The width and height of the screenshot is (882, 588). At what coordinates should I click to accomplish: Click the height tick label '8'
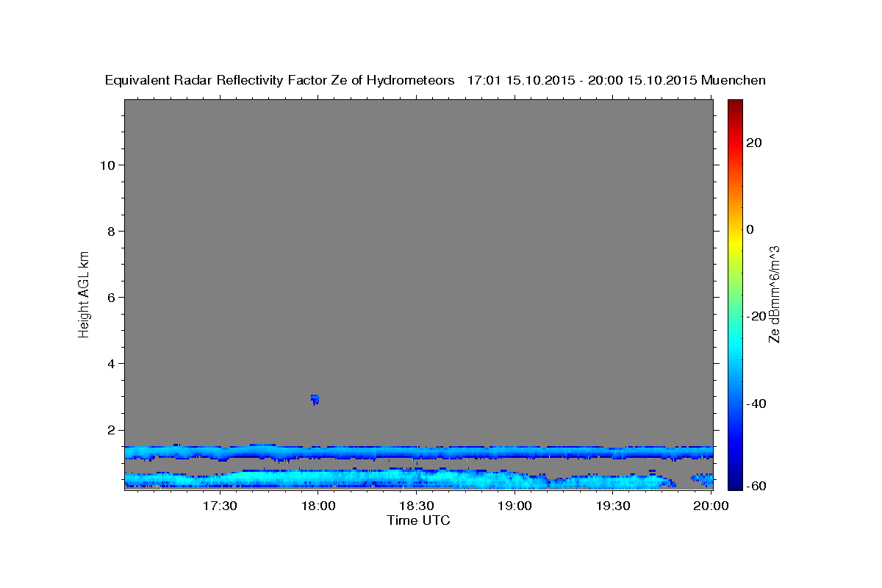[x=110, y=231]
